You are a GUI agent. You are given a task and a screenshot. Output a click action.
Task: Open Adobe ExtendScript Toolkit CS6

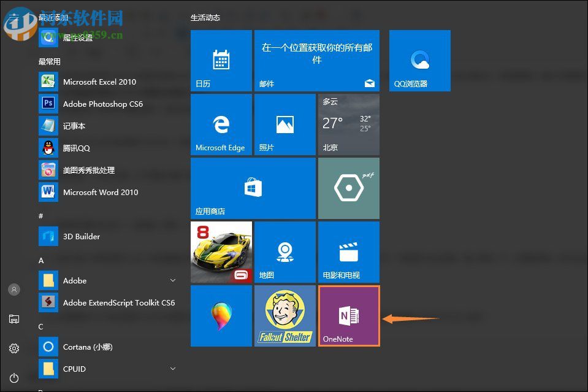coord(109,302)
